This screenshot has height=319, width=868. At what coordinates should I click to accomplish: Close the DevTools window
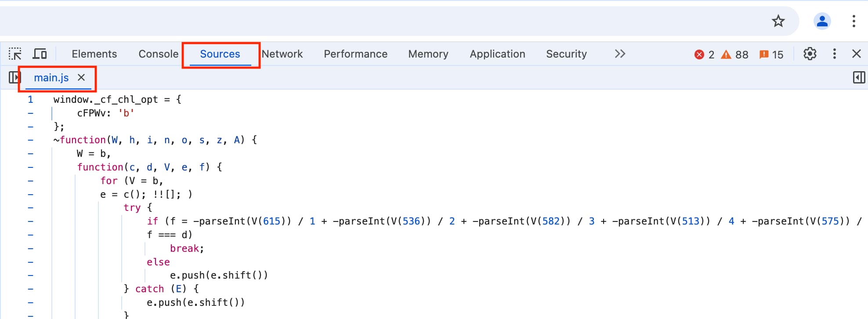click(x=857, y=54)
